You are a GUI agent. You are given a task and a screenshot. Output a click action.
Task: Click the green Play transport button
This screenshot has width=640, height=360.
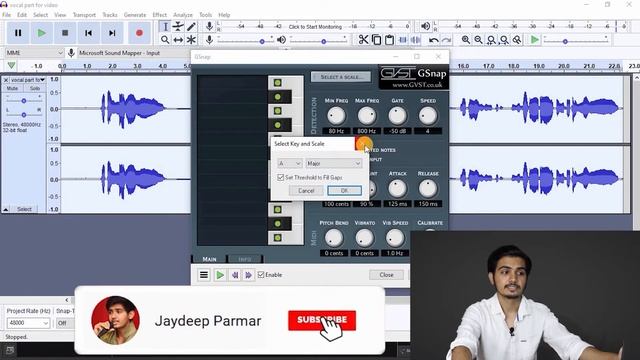click(x=41, y=33)
